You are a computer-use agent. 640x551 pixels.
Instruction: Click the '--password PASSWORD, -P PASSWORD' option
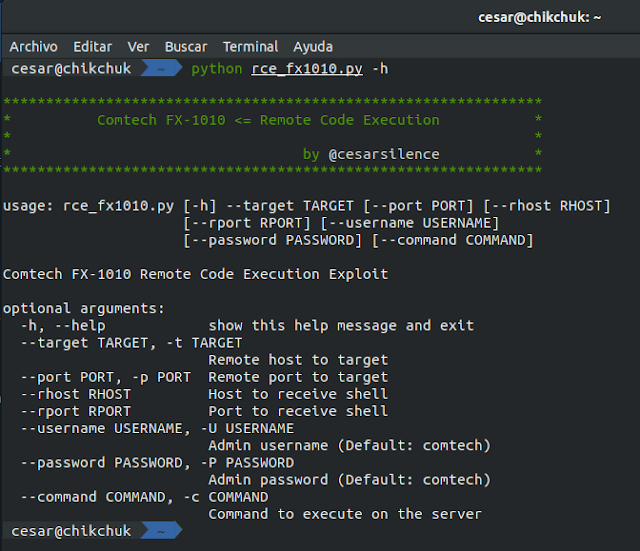click(157, 463)
